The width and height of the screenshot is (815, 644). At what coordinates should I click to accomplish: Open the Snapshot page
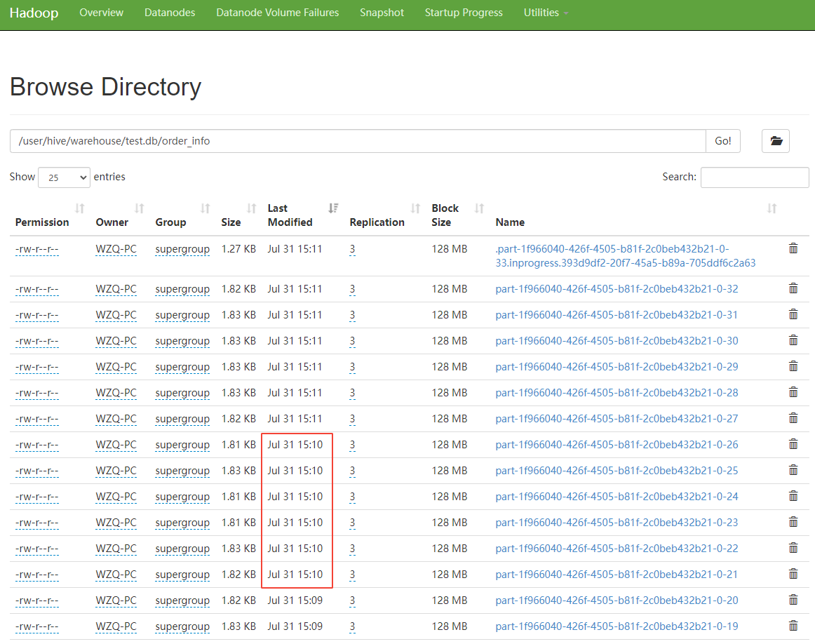tap(382, 13)
